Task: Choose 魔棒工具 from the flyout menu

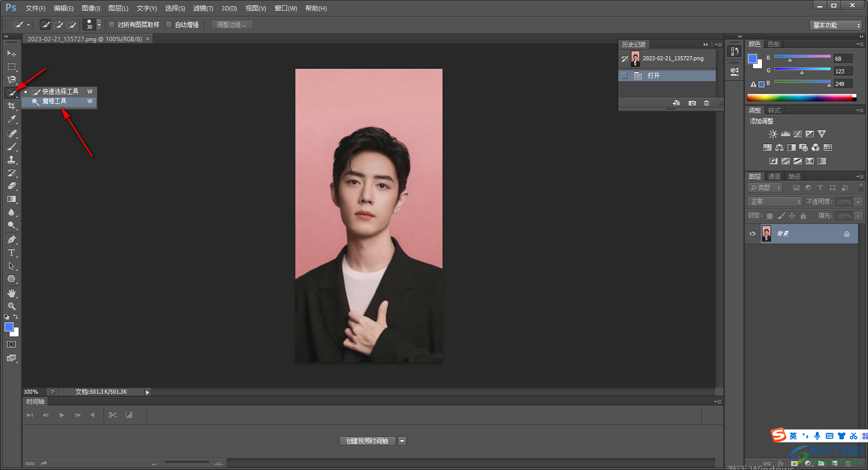Action: click(54, 101)
